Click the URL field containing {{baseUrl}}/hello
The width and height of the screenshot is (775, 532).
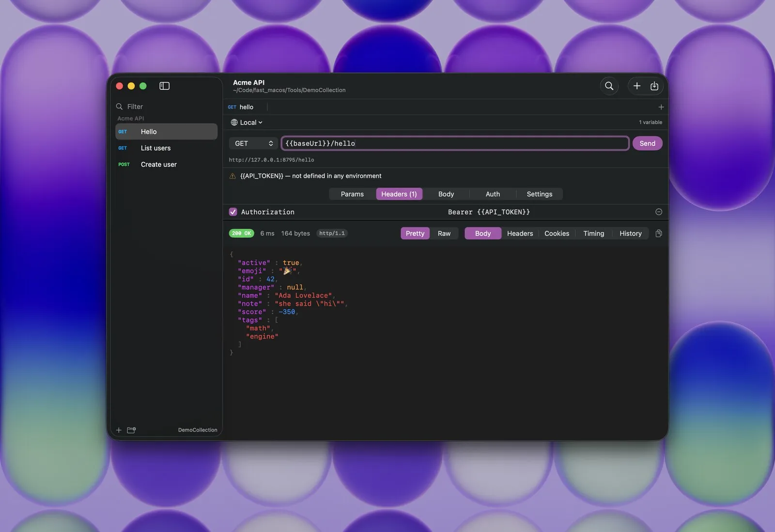tap(455, 143)
